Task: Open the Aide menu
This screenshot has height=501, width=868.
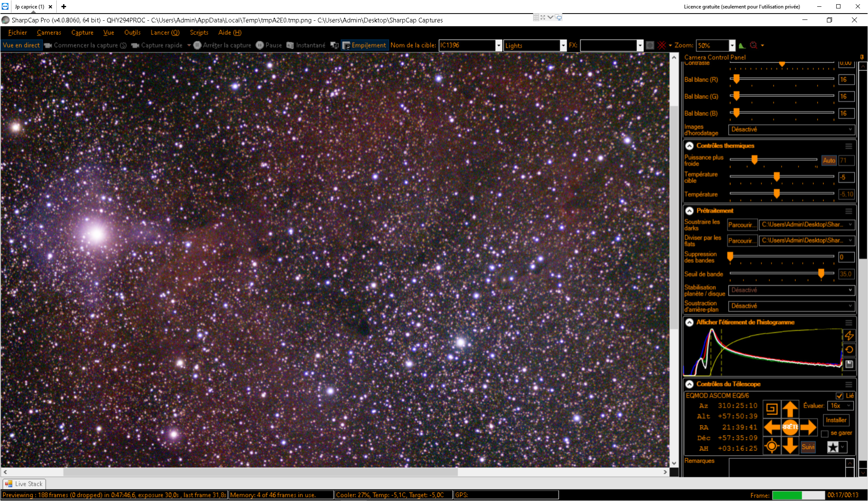Action: pos(230,33)
